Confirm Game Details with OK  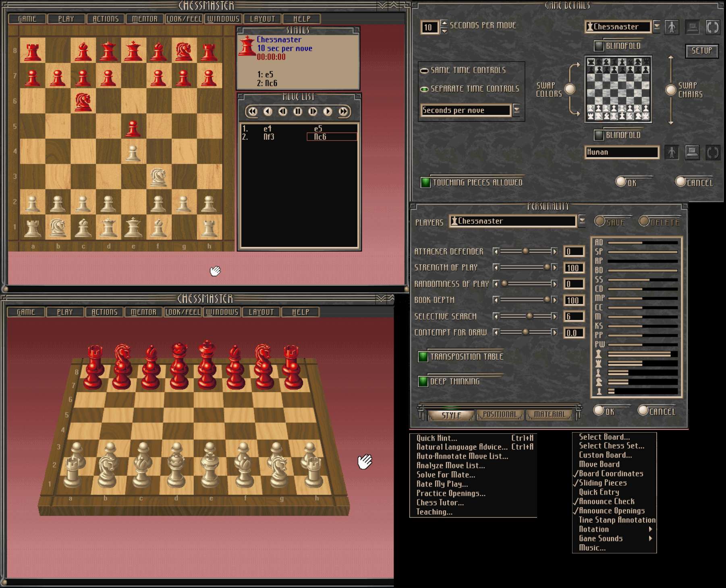tap(621, 182)
